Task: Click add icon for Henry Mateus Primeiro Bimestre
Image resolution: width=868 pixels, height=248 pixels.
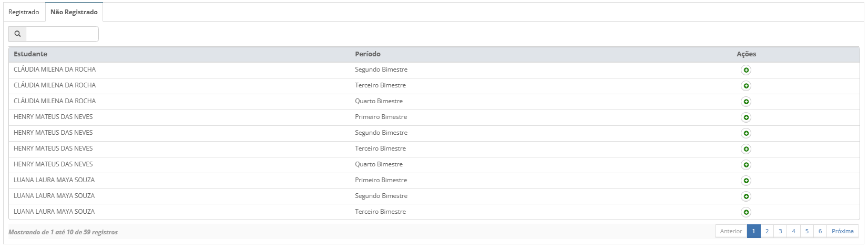Action: 746,117
